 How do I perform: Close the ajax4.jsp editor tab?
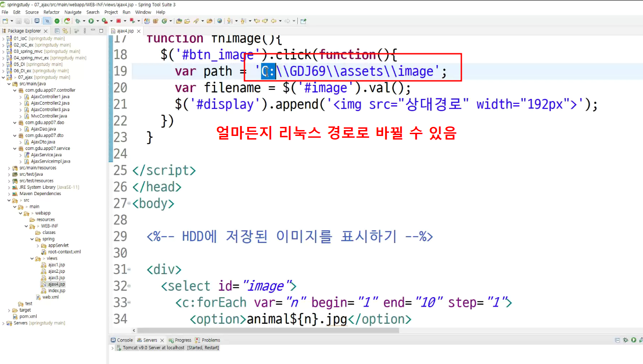tap(139, 31)
